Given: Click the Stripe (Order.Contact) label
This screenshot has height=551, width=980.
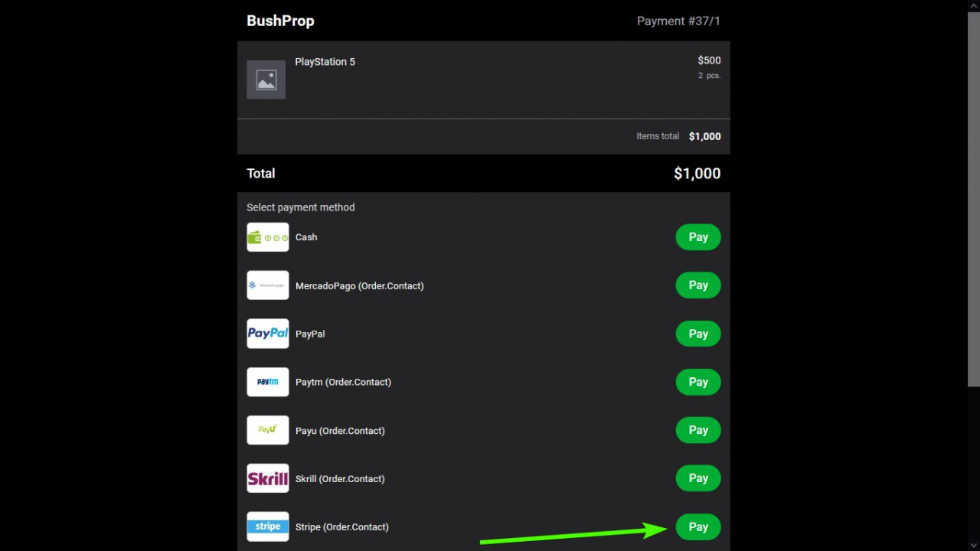Looking at the screenshot, I should [x=342, y=527].
